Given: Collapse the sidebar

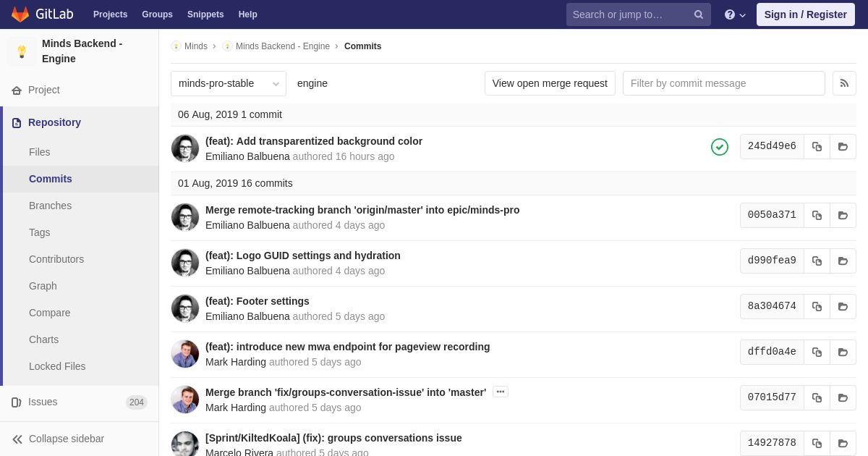Looking at the screenshot, I should tap(58, 439).
